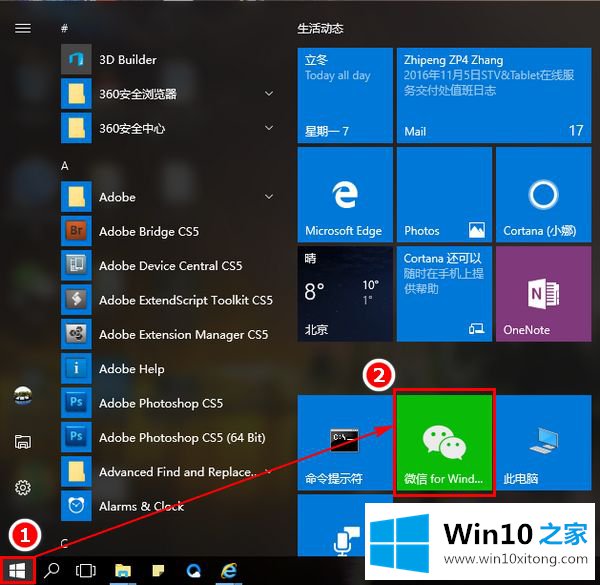Click the Windows Start button
This screenshot has height=585, width=600.
tap(17, 571)
